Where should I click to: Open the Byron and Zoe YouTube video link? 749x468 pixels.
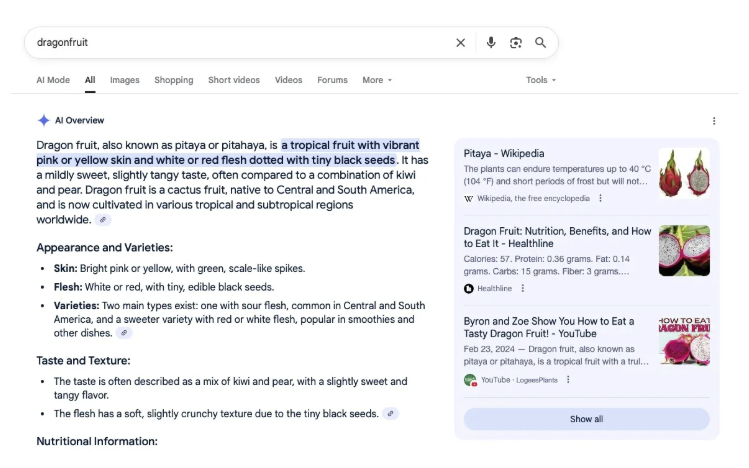pyautogui.click(x=549, y=328)
